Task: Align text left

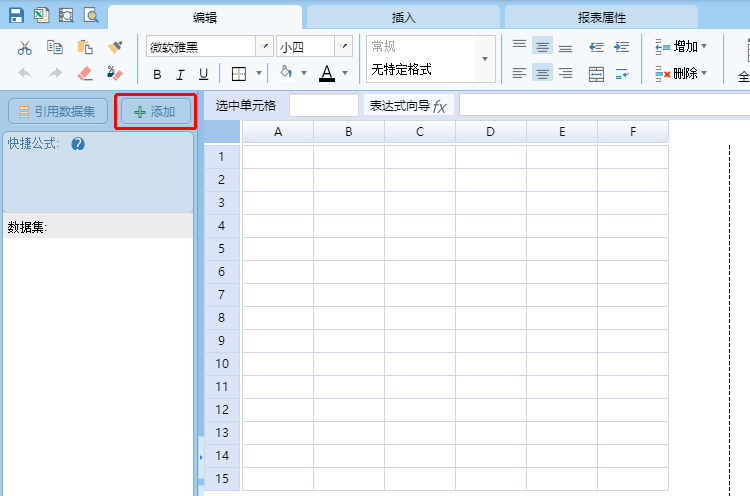Action: (519, 73)
